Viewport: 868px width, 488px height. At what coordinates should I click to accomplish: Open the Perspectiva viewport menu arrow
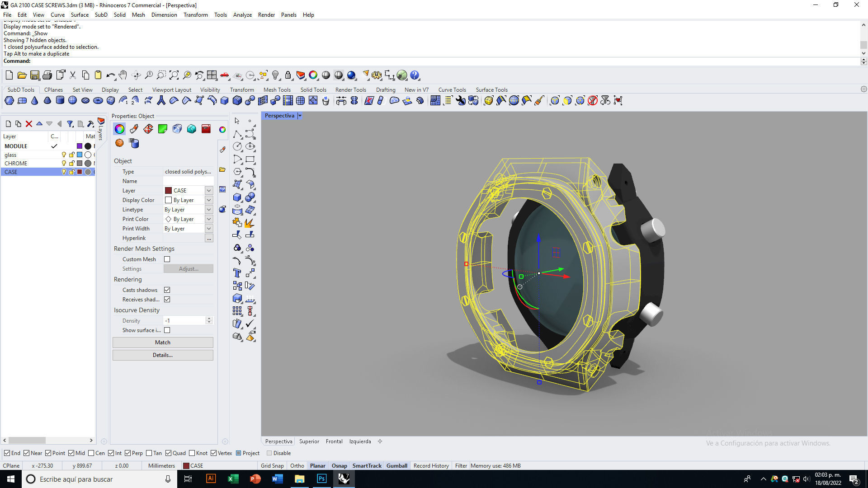coord(300,116)
